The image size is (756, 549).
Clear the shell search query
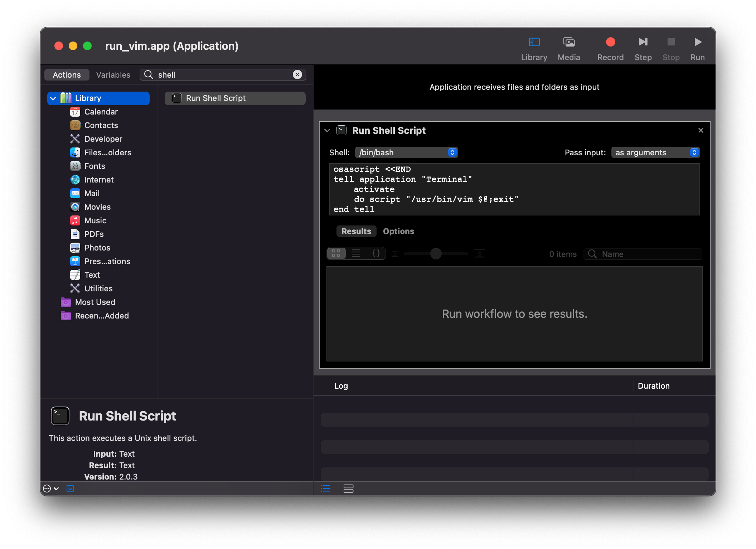tap(297, 74)
